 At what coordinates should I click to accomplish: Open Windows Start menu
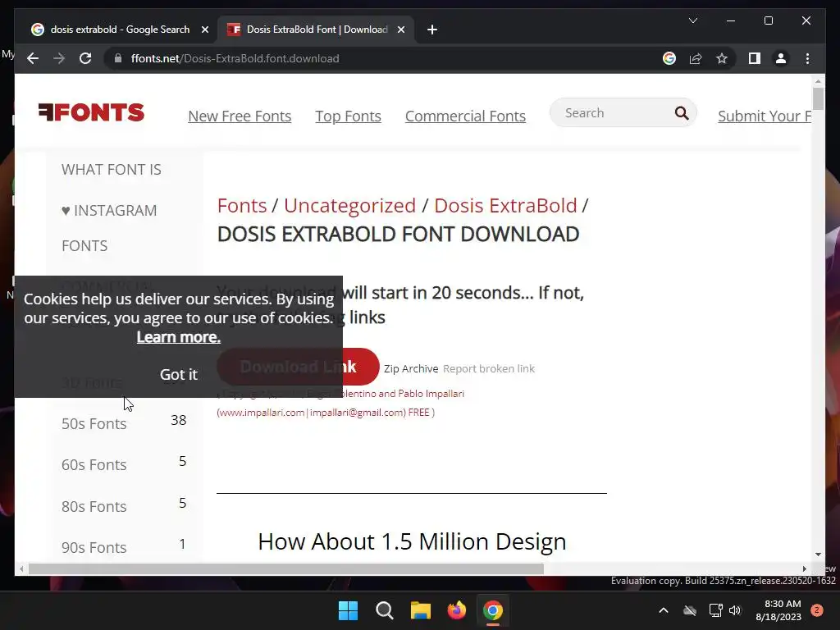click(348, 610)
